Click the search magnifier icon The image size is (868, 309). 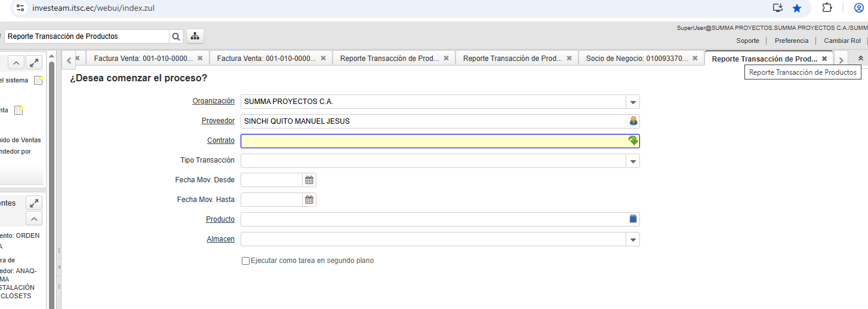coord(176,36)
